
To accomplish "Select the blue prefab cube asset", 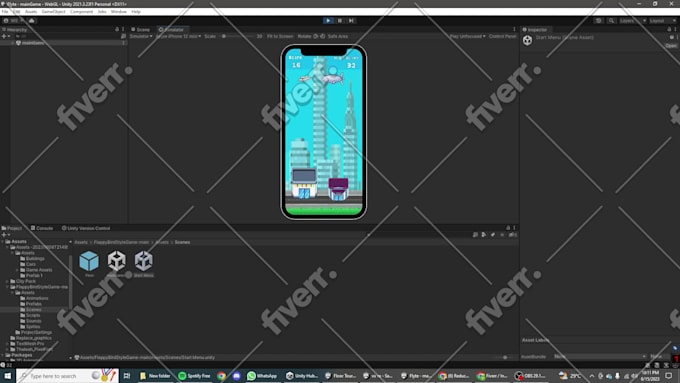I will tap(89, 261).
